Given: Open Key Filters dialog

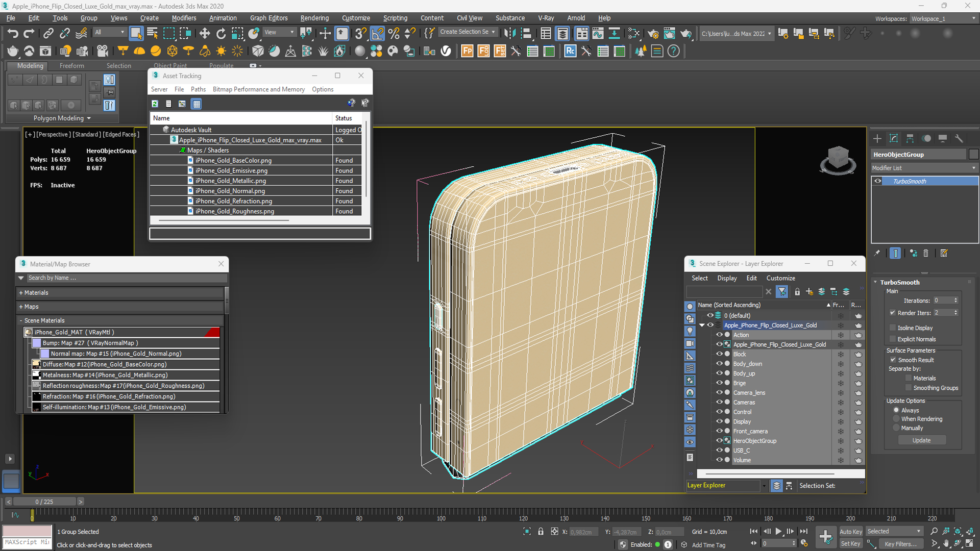Looking at the screenshot, I should tap(900, 544).
